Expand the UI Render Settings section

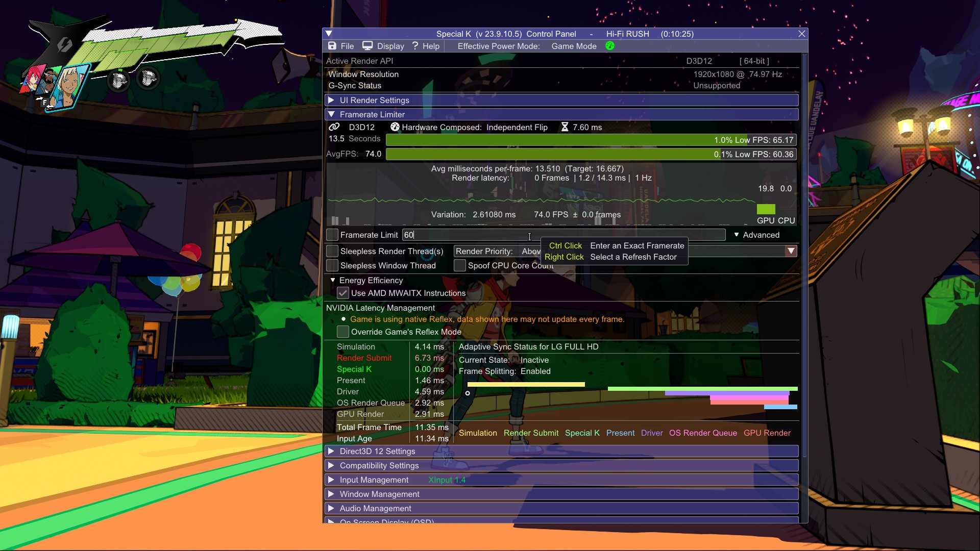click(x=374, y=99)
